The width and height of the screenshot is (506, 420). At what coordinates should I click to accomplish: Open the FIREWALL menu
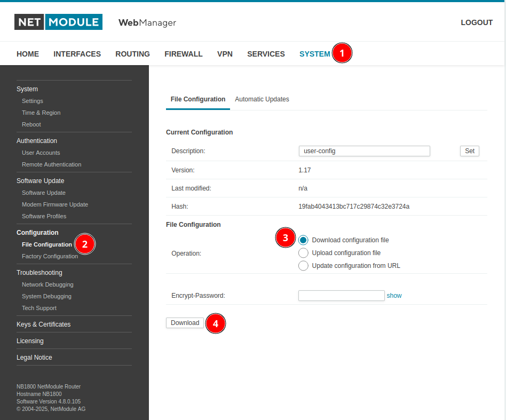coord(184,54)
